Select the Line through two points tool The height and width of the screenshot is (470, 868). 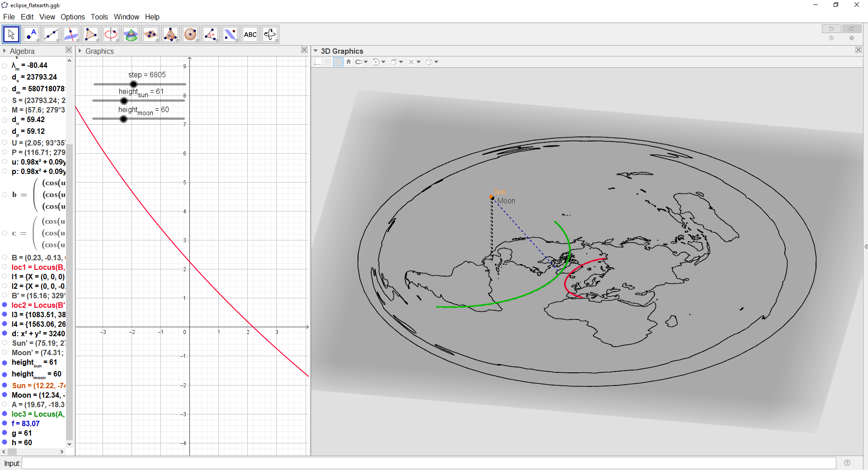pos(51,34)
